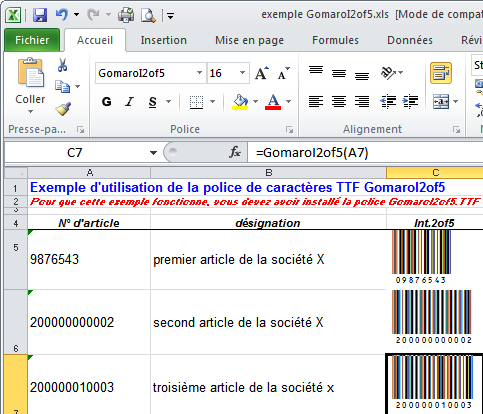The width and height of the screenshot is (483, 414).
Task: Open the Name Box dropdown arrow
Action: 153,153
